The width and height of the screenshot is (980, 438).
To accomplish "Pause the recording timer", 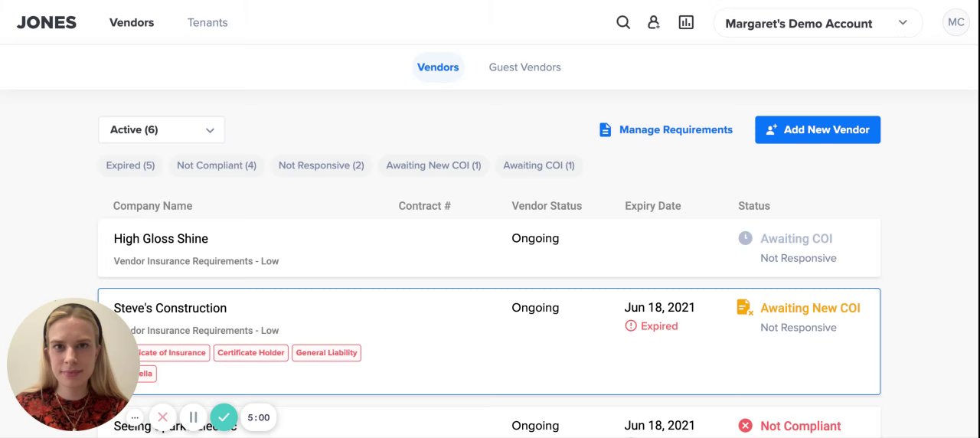I will [194, 417].
